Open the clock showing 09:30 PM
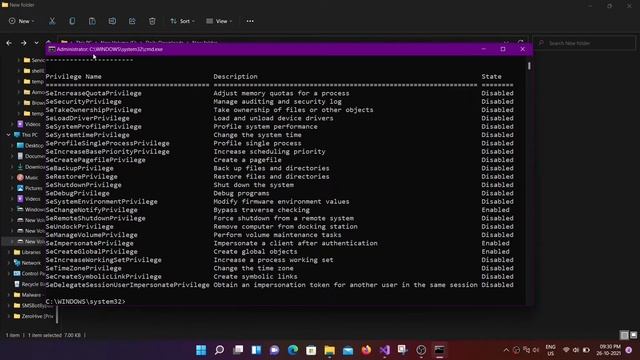Image resolution: width=640 pixels, height=360 pixels. (x=609, y=350)
